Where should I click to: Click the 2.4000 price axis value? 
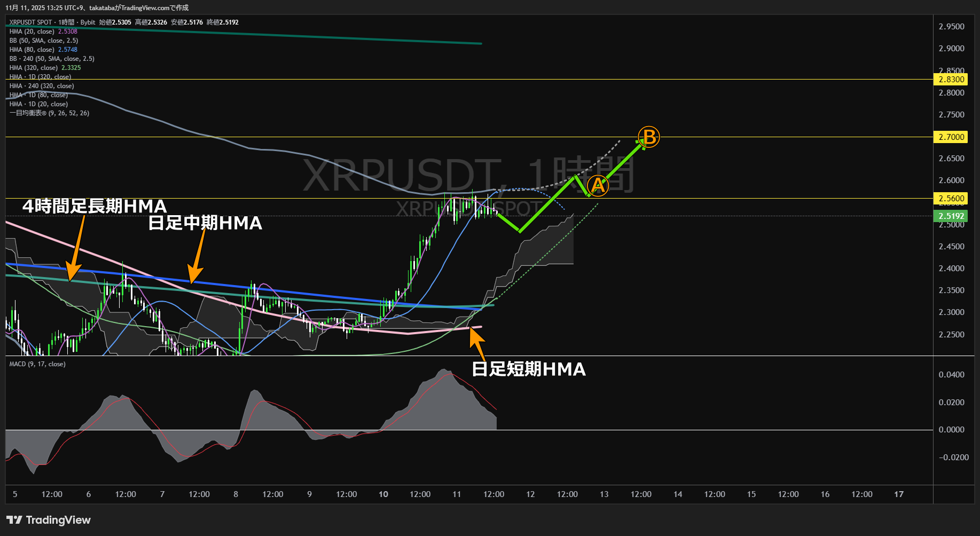[952, 269]
